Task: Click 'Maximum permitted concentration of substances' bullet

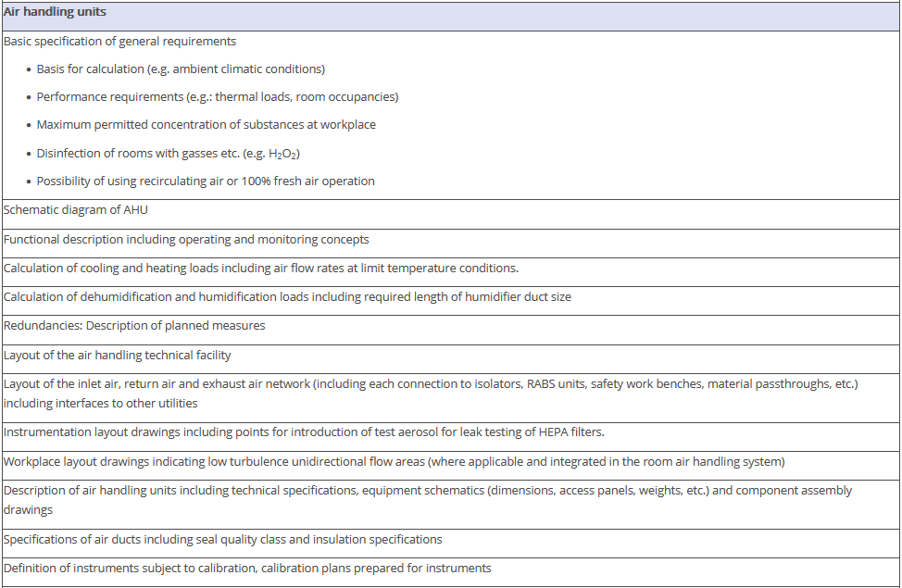Action: click(x=206, y=125)
